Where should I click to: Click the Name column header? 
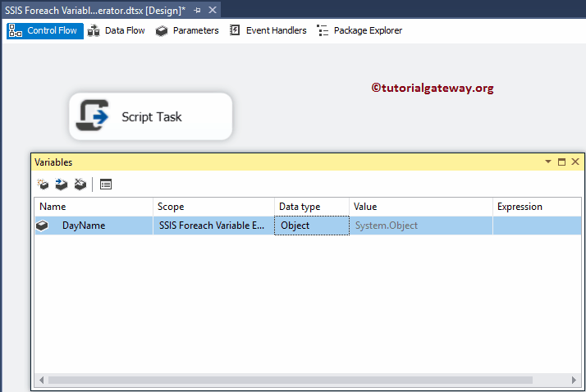(94, 207)
